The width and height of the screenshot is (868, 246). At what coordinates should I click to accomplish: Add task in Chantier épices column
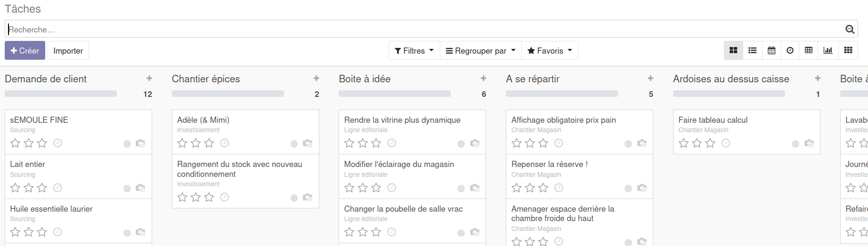[316, 79]
